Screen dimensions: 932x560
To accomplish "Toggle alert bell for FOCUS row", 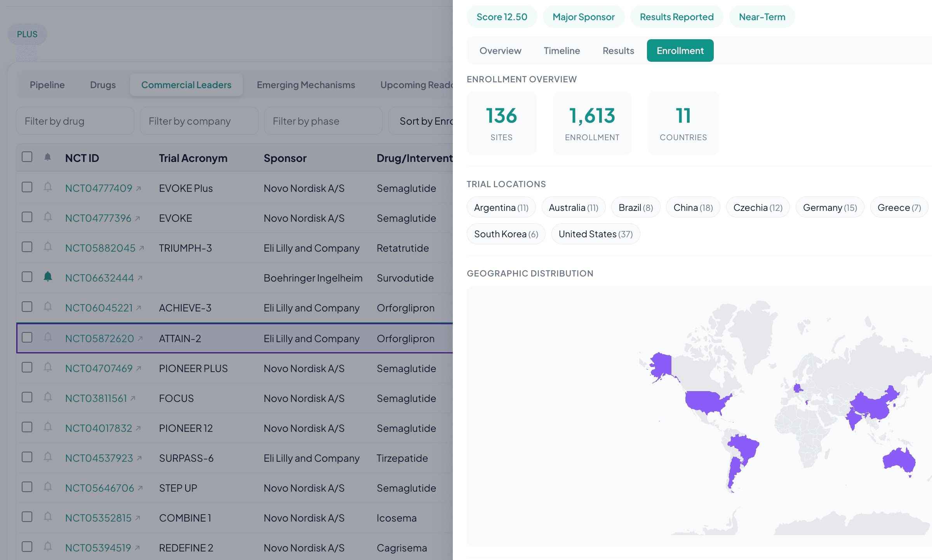I will tap(48, 397).
